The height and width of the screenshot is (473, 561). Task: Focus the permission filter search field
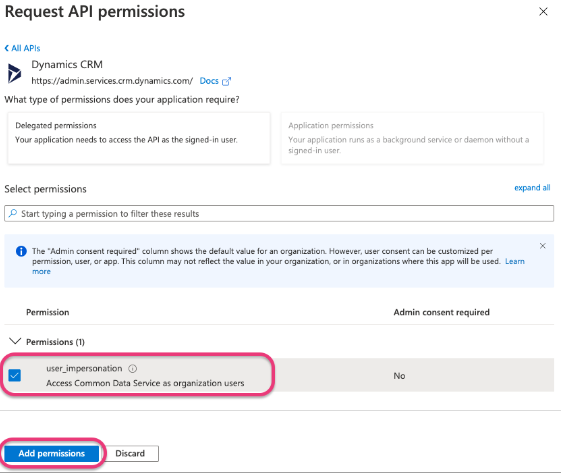(279, 214)
